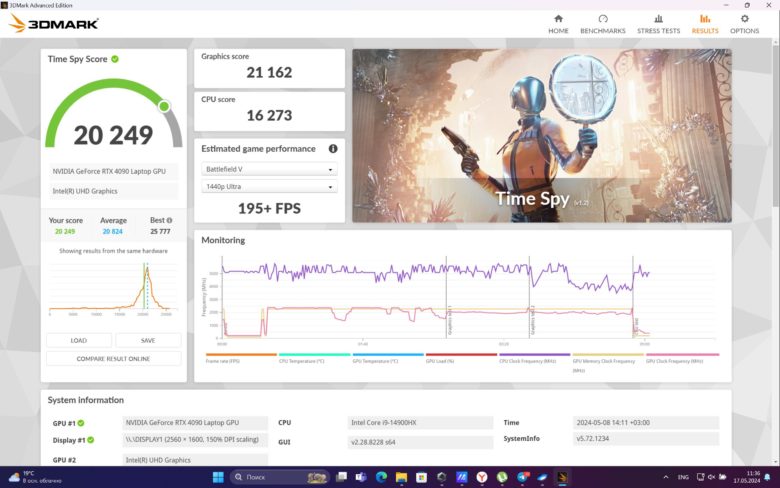Click the Time field 2024-05-08 14:11
The width and height of the screenshot is (780, 488).
click(646, 423)
